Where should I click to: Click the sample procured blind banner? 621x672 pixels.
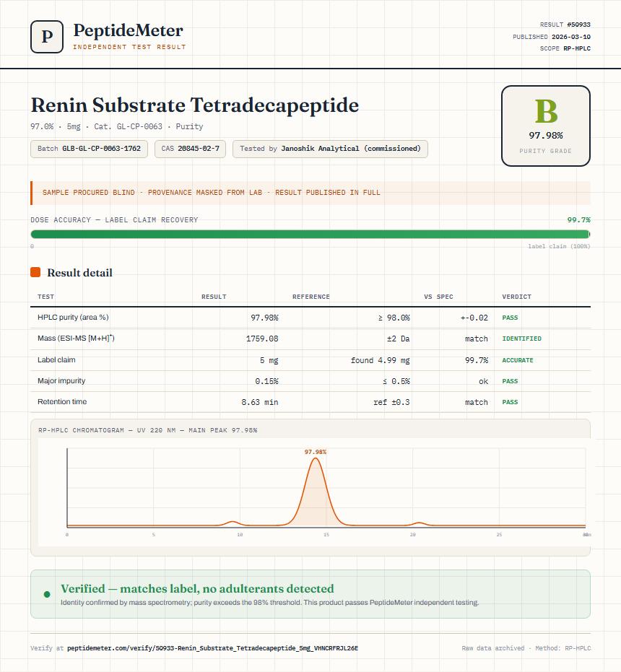tap(310, 193)
